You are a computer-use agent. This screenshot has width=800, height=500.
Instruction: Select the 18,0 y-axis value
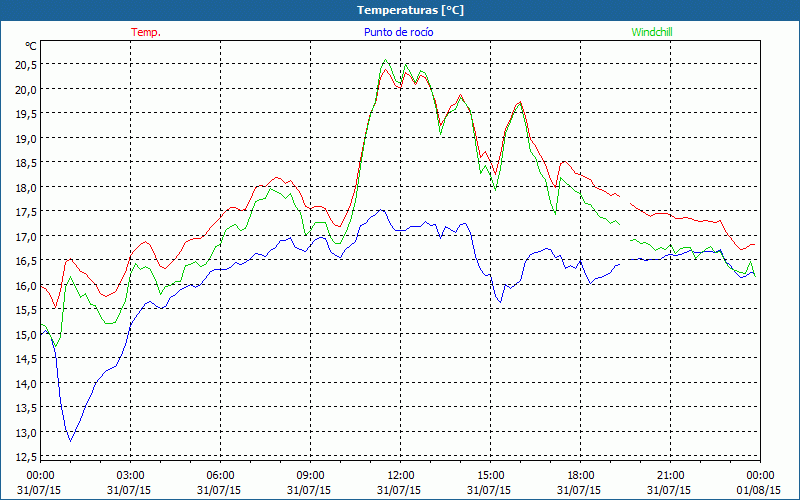[x=25, y=188]
